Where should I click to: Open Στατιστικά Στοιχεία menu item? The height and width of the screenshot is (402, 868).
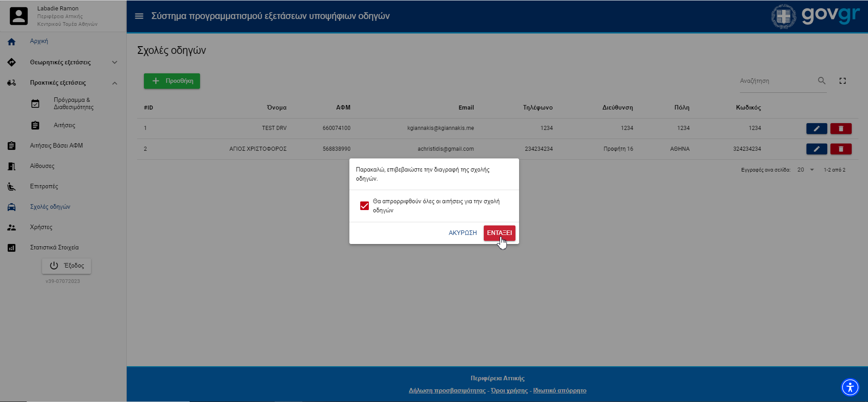coord(54,248)
